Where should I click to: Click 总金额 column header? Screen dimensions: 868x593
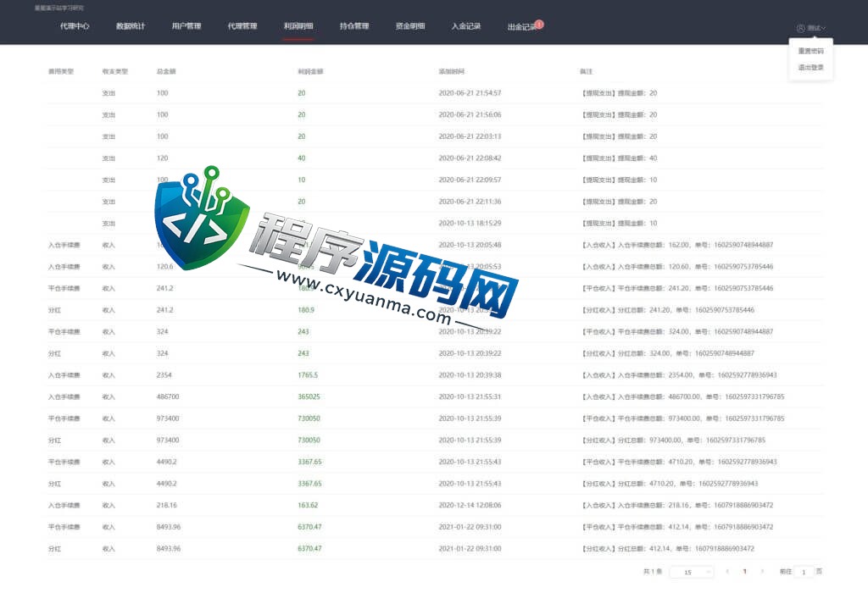point(166,71)
